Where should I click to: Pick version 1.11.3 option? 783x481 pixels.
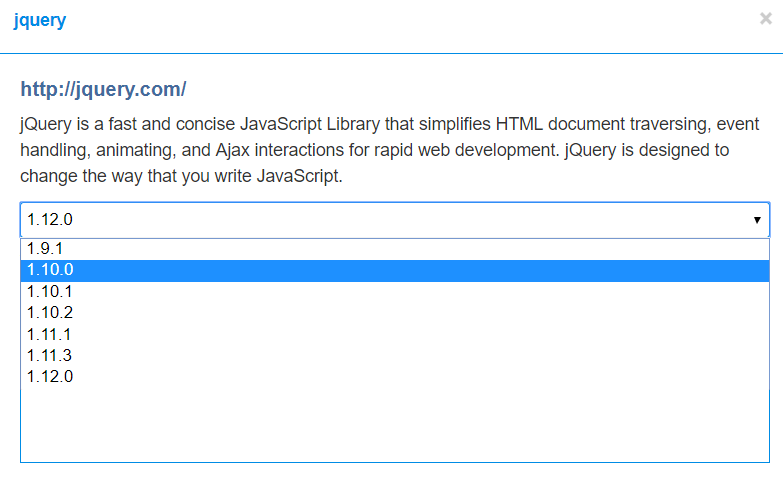[x=395, y=356]
